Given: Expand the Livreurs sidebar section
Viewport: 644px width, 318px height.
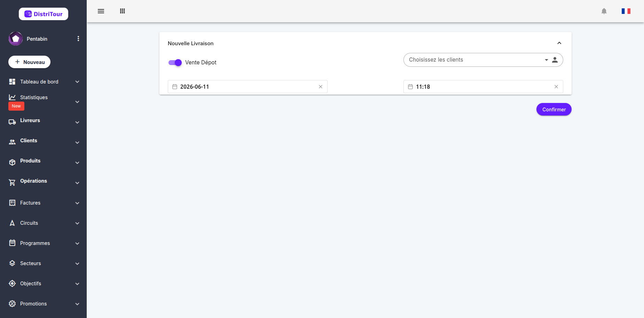Looking at the screenshot, I should 44,121.
